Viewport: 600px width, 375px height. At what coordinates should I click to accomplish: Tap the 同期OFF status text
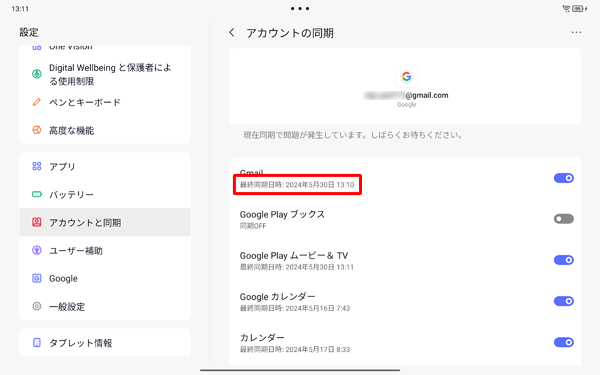(x=253, y=226)
